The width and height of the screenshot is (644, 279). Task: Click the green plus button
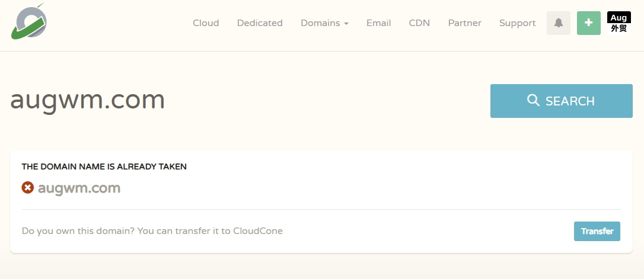click(588, 23)
